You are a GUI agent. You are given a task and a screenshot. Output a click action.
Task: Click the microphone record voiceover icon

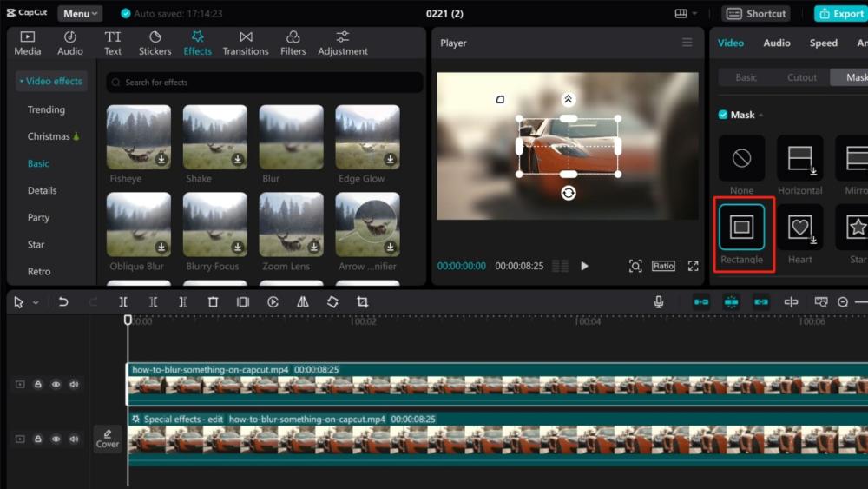(x=659, y=302)
